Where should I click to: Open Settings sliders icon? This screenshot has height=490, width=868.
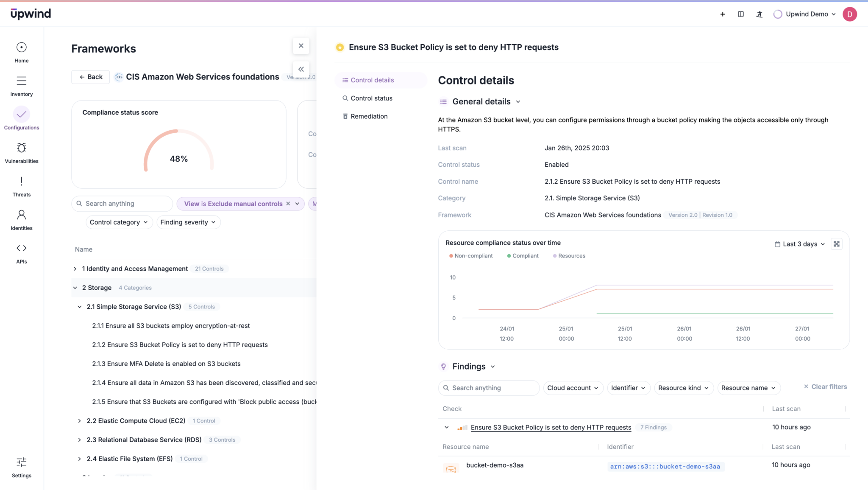pyautogui.click(x=21, y=462)
